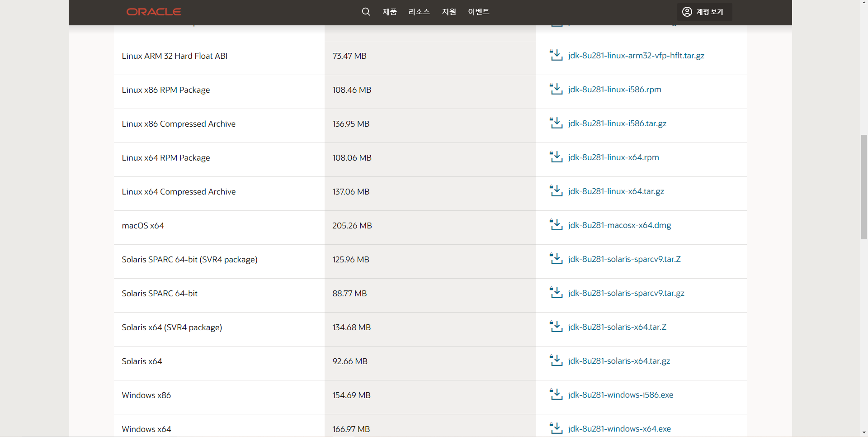Click the 108.06 MB size cell

tap(430, 160)
